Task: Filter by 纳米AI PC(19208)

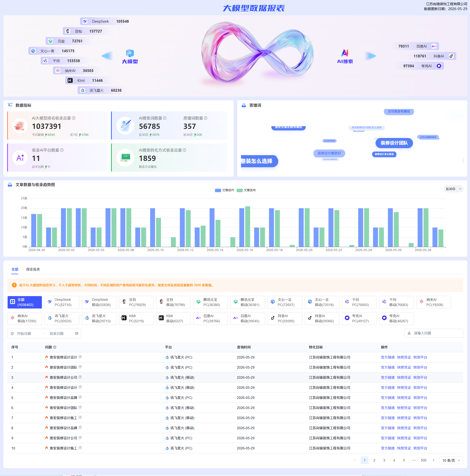Action: (434, 302)
